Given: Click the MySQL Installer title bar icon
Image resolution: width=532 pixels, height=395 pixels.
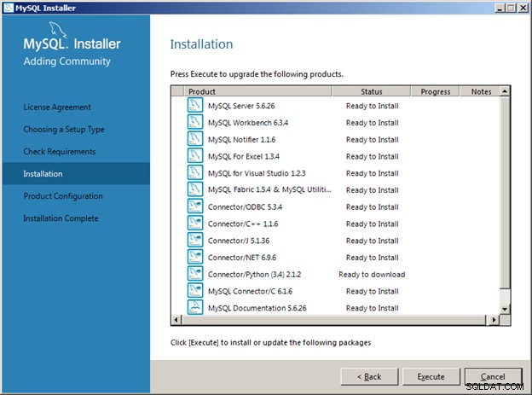Looking at the screenshot, I should (x=9, y=8).
